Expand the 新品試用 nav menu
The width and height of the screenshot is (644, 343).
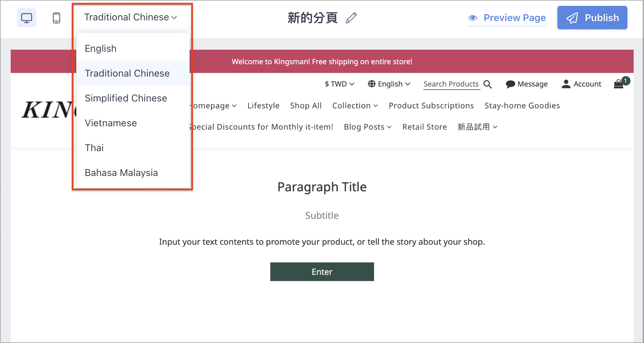[478, 127]
